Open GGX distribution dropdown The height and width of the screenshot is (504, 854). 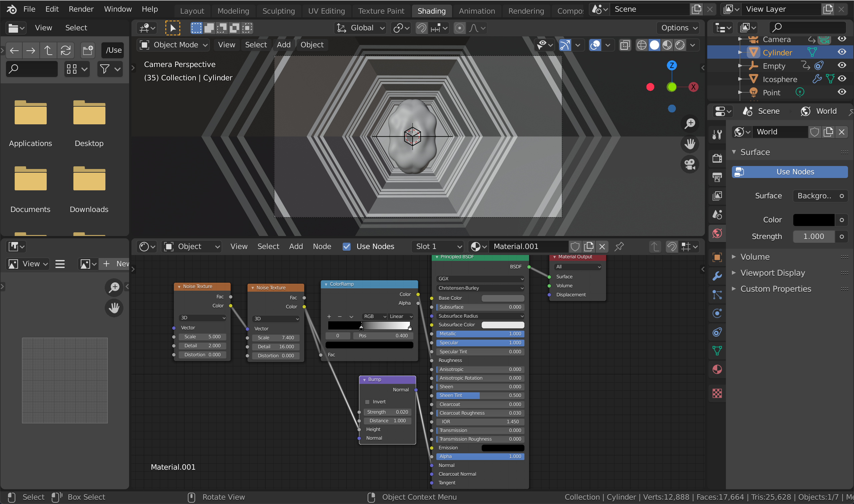[480, 279]
